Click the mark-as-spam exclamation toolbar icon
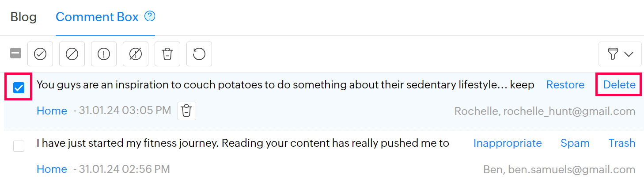Screen dimensions: 644x187 (x=104, y=54)
